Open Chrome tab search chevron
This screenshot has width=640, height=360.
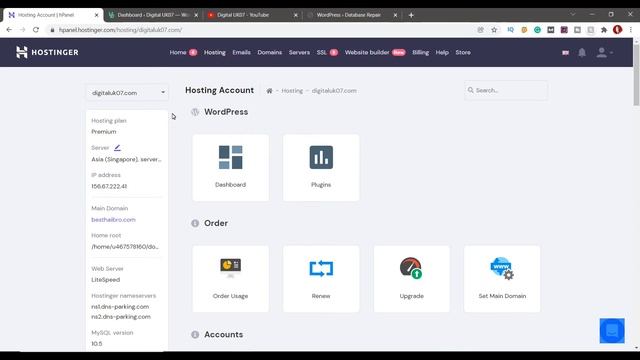tap(573, 14)
